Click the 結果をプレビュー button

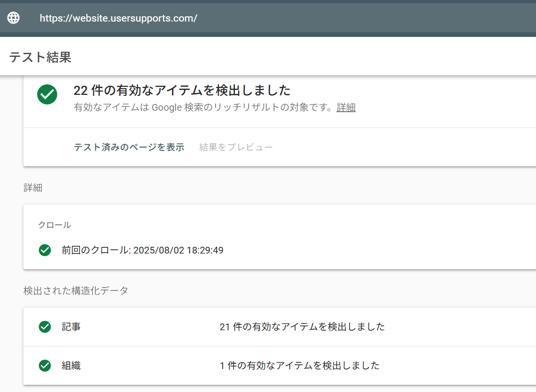tap(236, 147)
